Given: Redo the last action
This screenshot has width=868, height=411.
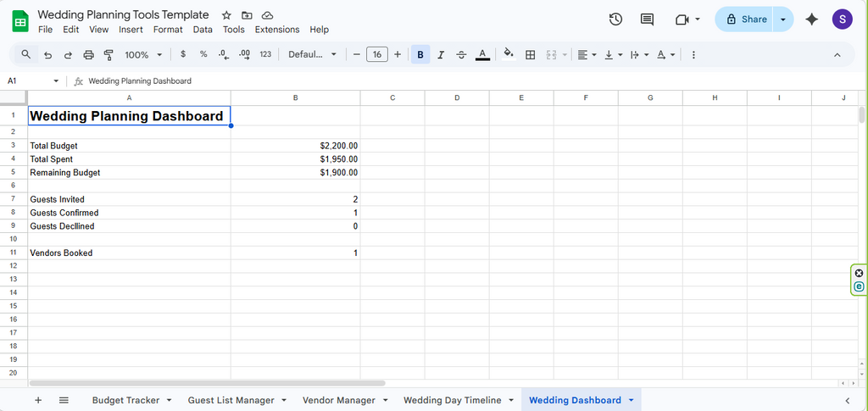Looking at the screenshot, I should click(x=68, y=55).
